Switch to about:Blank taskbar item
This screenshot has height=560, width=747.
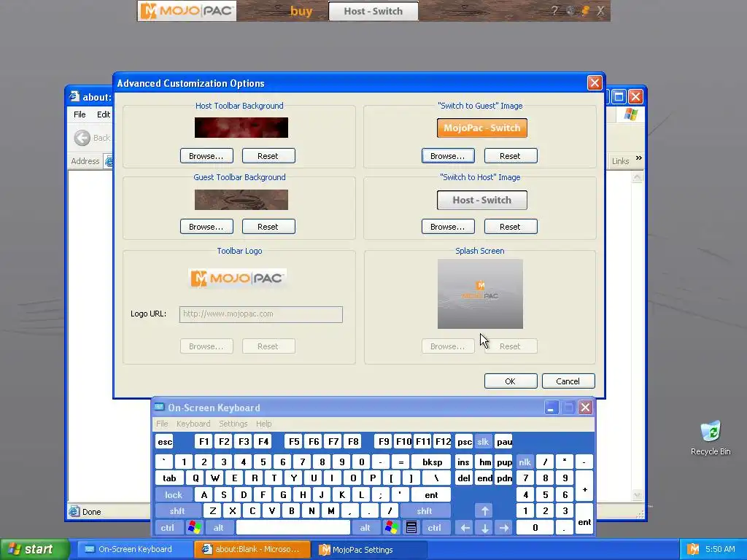tap(252, 549)
